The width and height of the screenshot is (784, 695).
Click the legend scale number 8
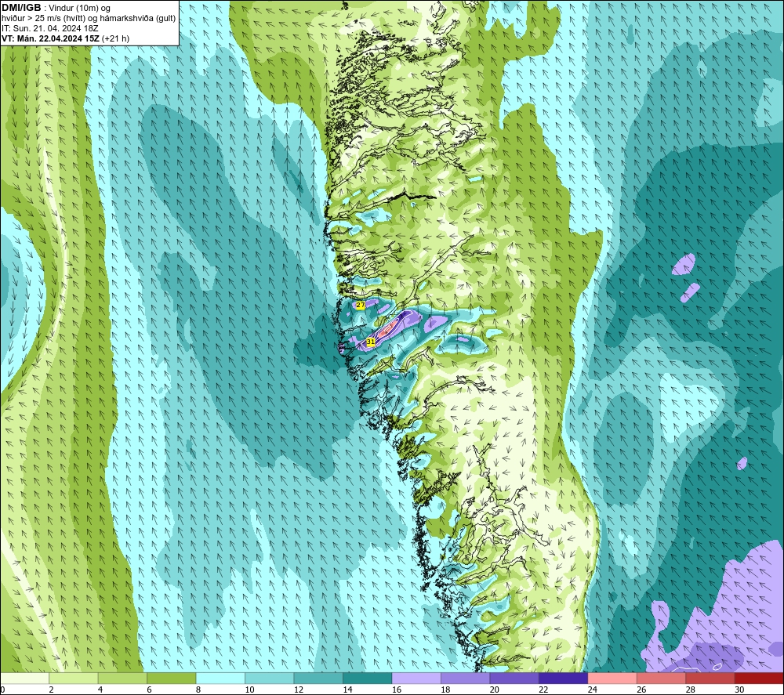click(198, 690)
